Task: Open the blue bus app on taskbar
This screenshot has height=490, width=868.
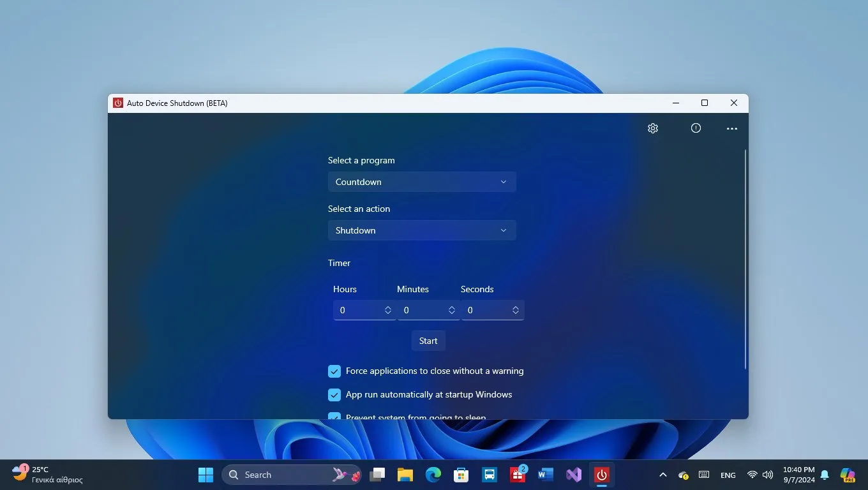Action: [490, 475]
